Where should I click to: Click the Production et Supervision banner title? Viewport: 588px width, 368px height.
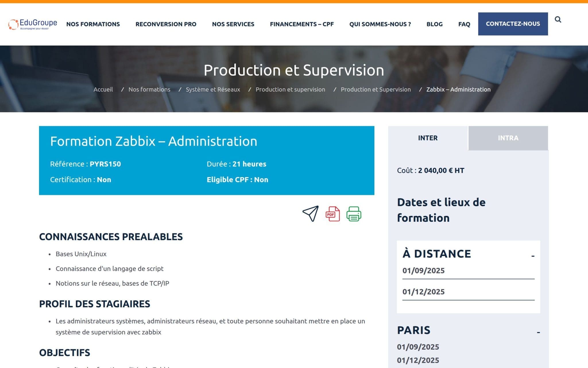pyautogui.click(x=294, y=70)
